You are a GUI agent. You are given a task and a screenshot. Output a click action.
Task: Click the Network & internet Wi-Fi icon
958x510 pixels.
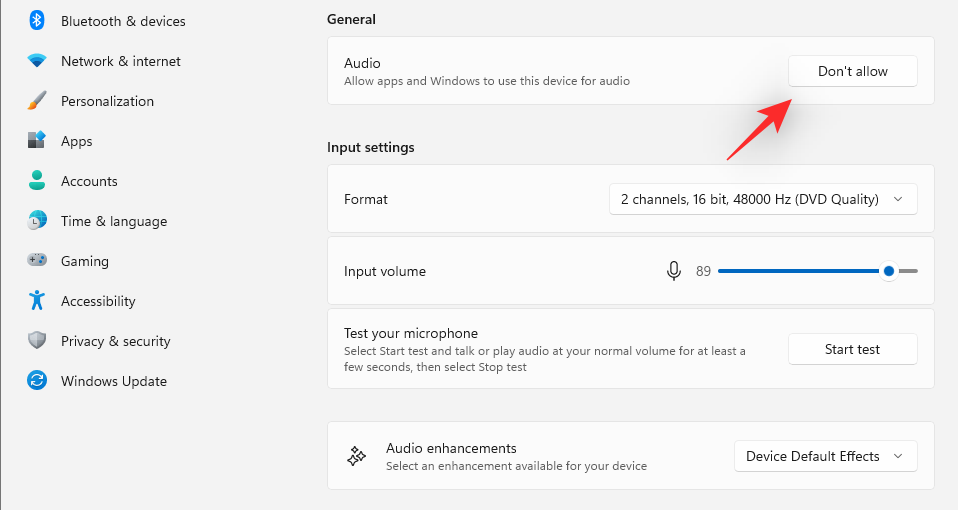(x=37, y=61)
